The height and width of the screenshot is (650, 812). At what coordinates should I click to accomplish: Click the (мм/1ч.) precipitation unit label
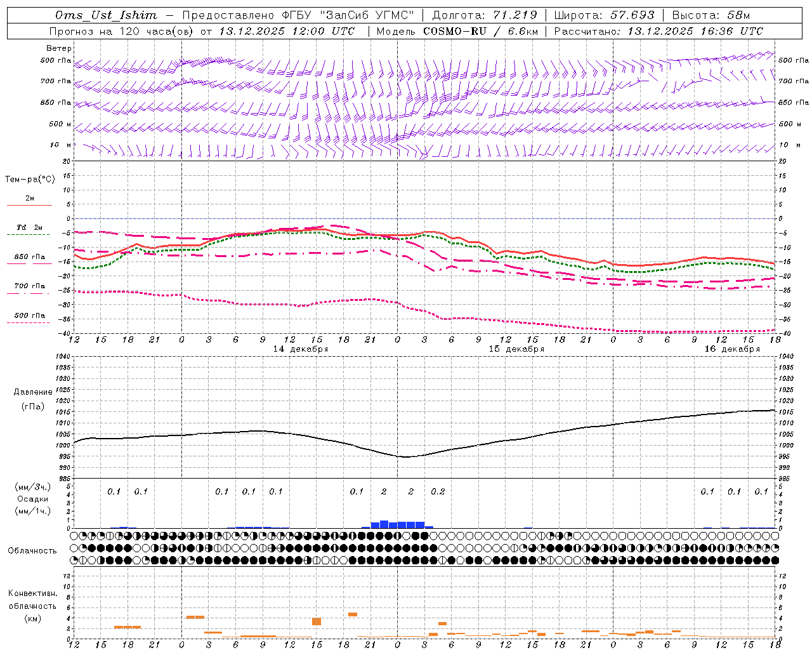33,511
